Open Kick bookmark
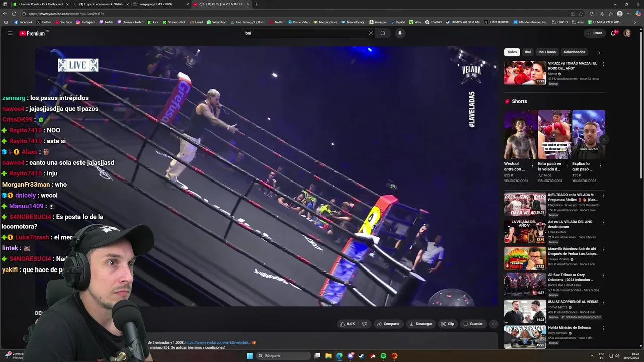Viewport: 644px width, 362px height. (x=153, y=22)
